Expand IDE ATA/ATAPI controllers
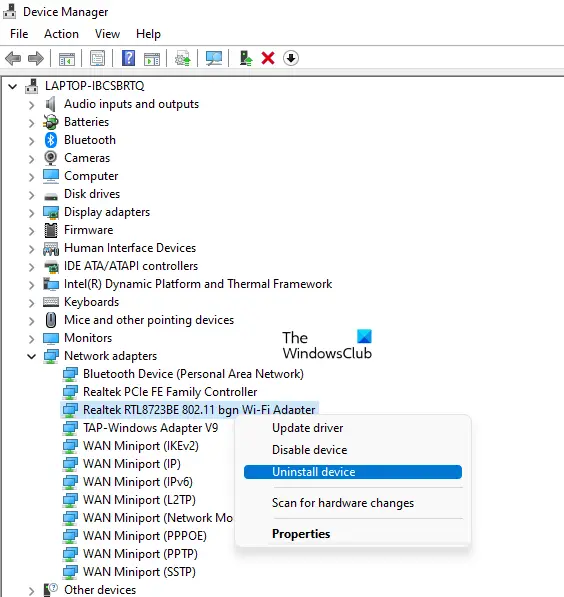 click(32, 267)
